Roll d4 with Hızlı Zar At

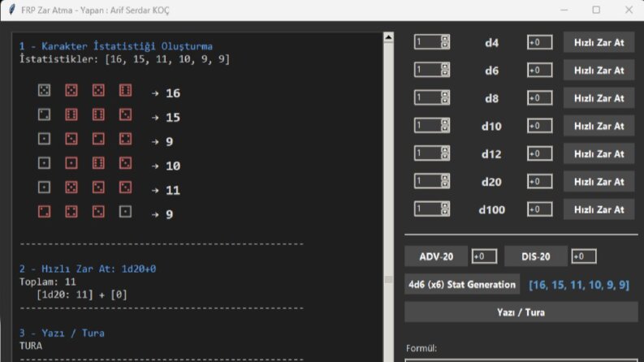coord(599,42)
